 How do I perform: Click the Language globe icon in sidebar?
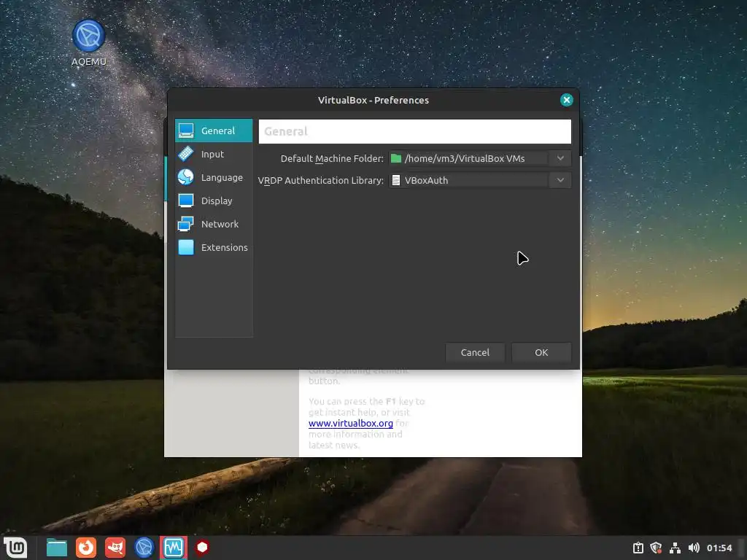click(x=186, y=177)
